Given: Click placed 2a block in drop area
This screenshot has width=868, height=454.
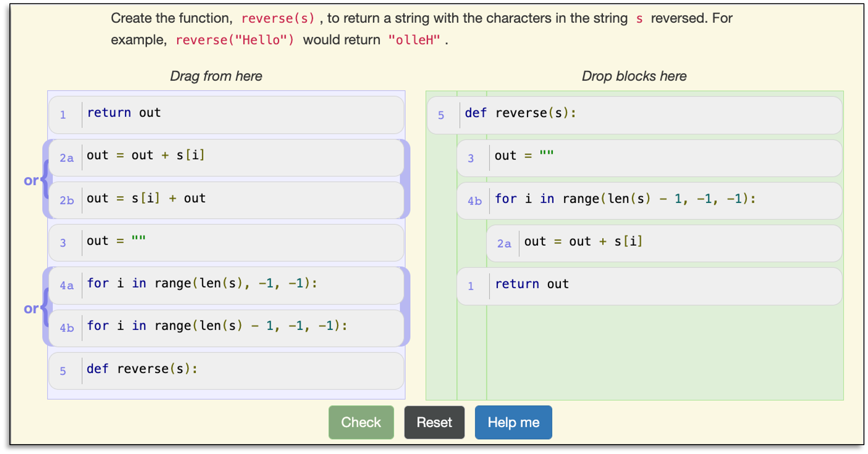Looking at the screenshot, I should pos(664,243).
